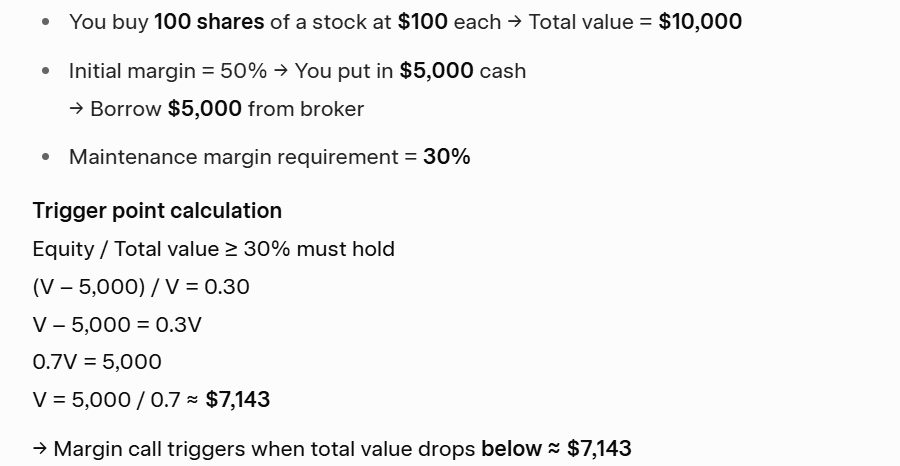Viewport: 900px width, 466px height.
Task: Click the bold "$5,000" cash amount
Action: pyautogui.click(x=436, y=71)
